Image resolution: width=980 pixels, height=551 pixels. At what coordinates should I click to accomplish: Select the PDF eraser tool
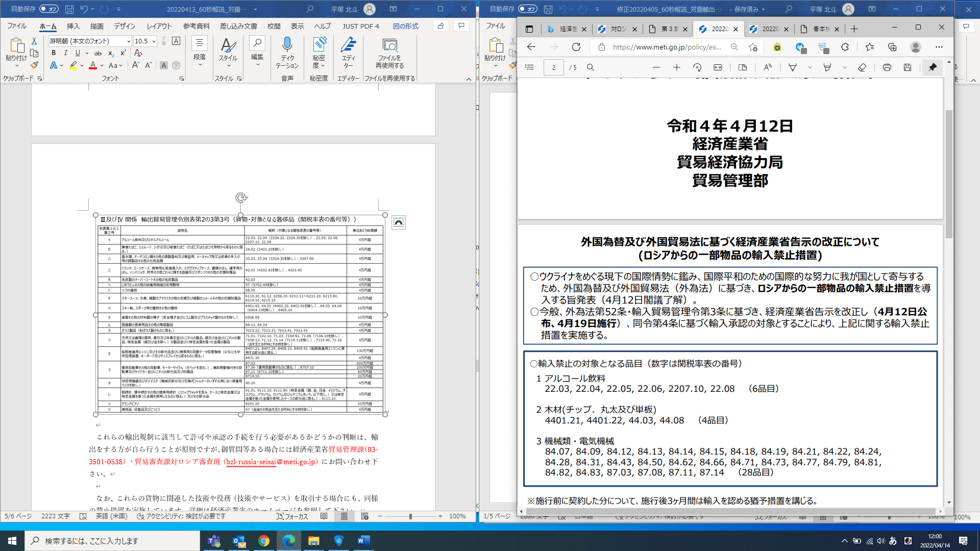tap(862, 67)
